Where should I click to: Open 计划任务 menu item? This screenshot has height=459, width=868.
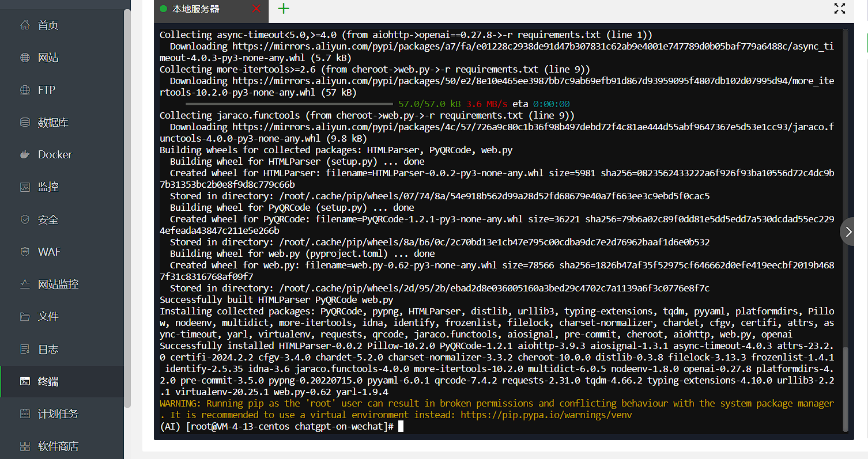click(62, 414)
